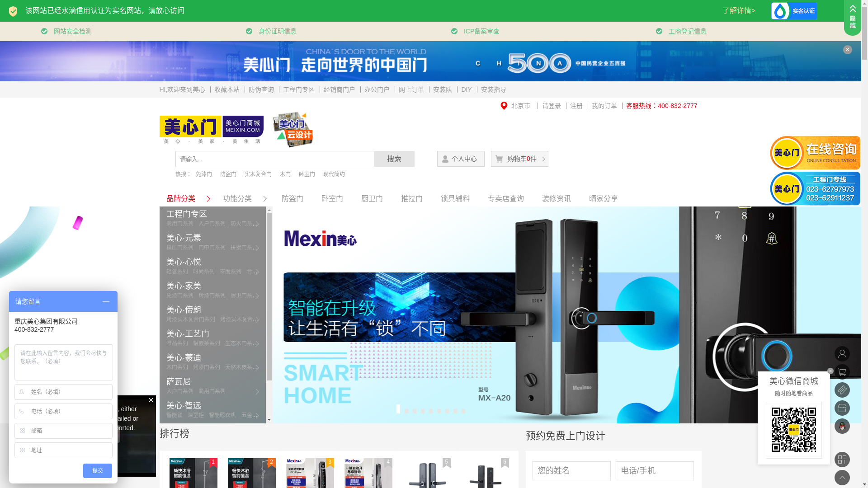Focus the product search input field
This screenshot has height=488, width=868.
[275, 159]
